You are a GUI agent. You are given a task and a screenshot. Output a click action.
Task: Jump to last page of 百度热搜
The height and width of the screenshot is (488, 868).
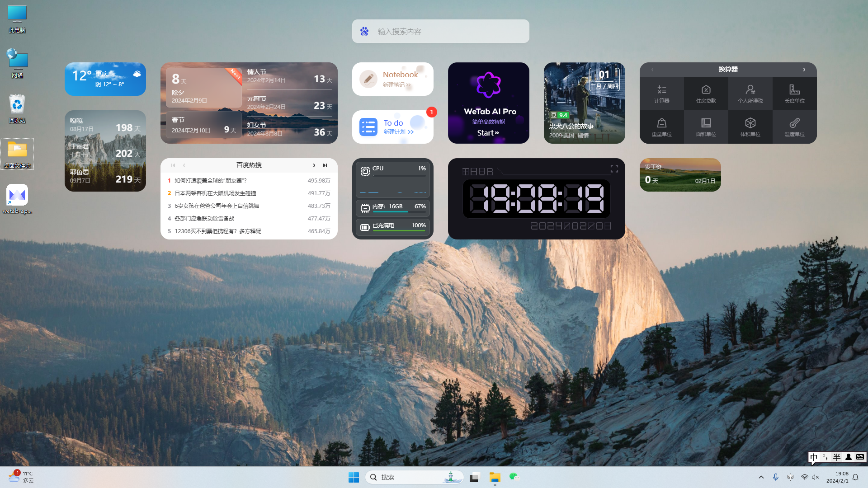(x=325, y=165)
